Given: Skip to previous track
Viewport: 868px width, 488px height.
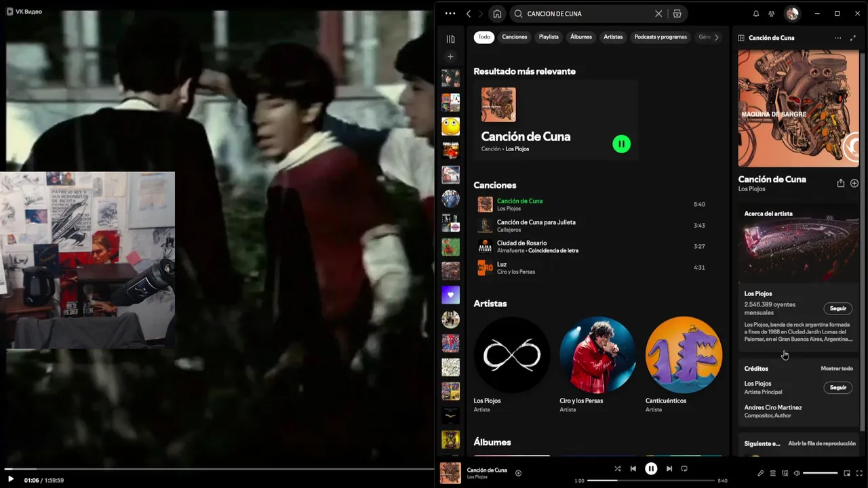Looking at the screenshot, I should 633,468.
